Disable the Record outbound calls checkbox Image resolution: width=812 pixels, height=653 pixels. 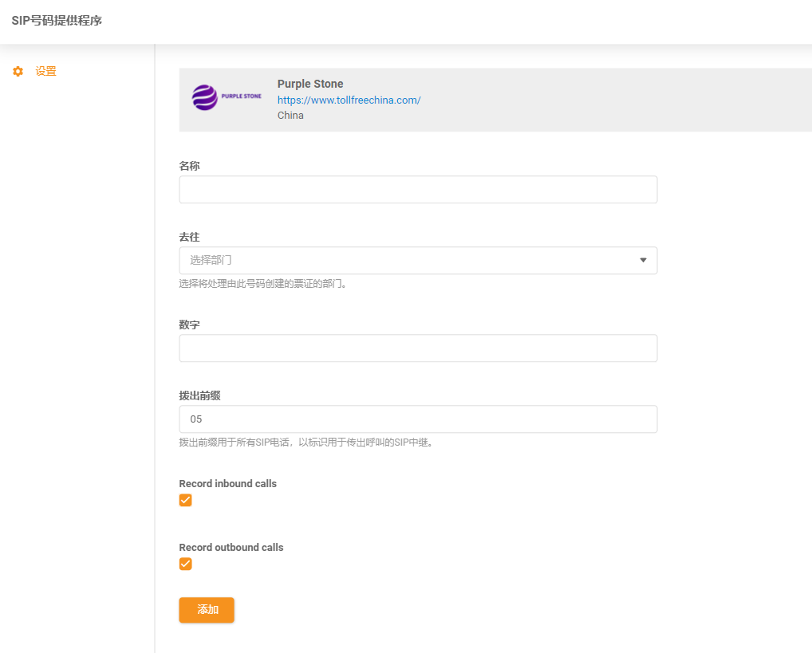pyautogui.click(x=186, y=564)
